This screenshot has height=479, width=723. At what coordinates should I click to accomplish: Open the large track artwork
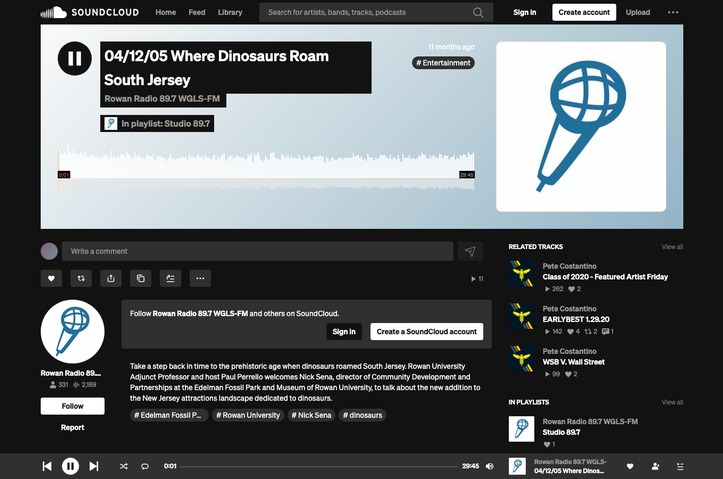click(581, 127)
